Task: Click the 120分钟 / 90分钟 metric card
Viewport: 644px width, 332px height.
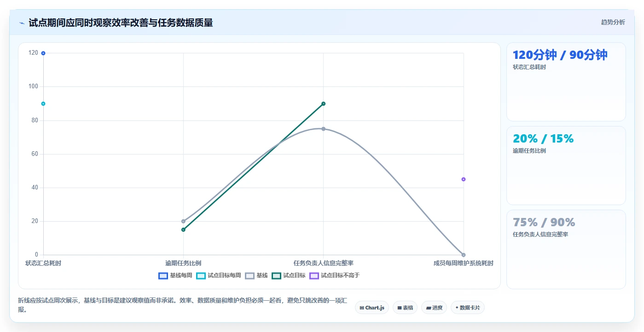Action: (566, 82)
